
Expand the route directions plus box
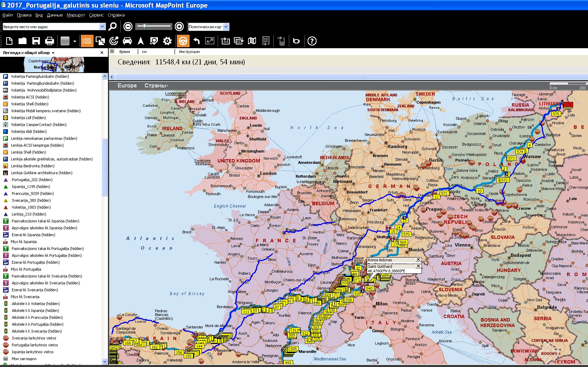tap(112, 51)
